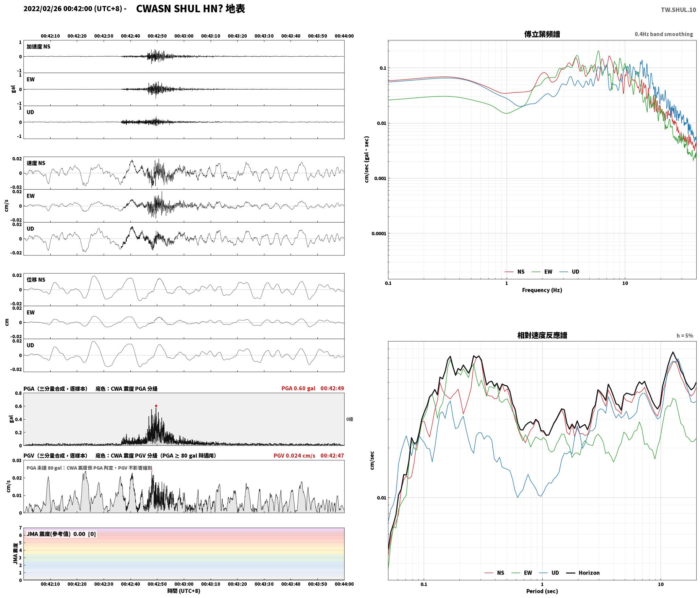The height and width of the screenshot is (598, 700).
Task: Click the 速度 NS waveform label
Action: click(36, 163)
